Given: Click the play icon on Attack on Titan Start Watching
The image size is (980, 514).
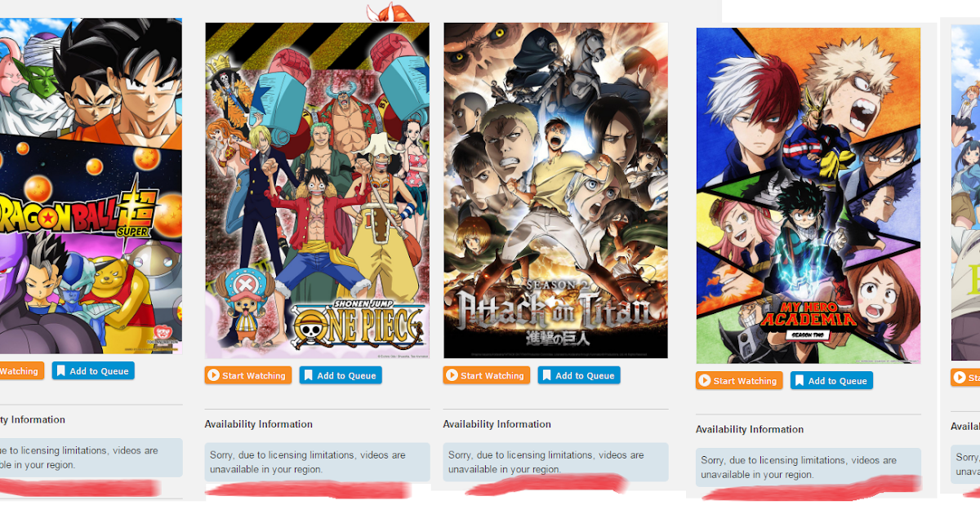Looking at the screenshot, I should [x=452, y=375].
